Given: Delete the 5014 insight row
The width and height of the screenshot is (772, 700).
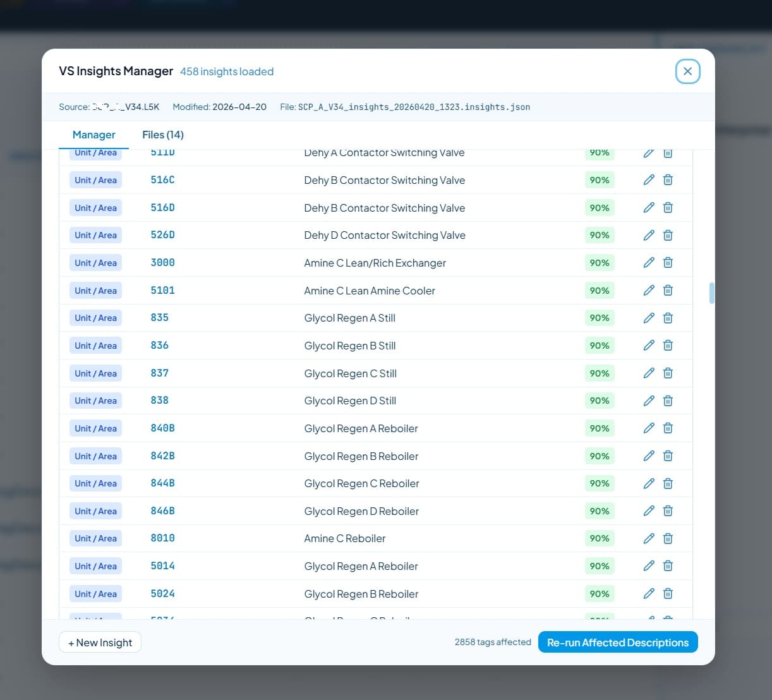Looking at the screenshot, I should pyautogui.click(x=668, y=566).
